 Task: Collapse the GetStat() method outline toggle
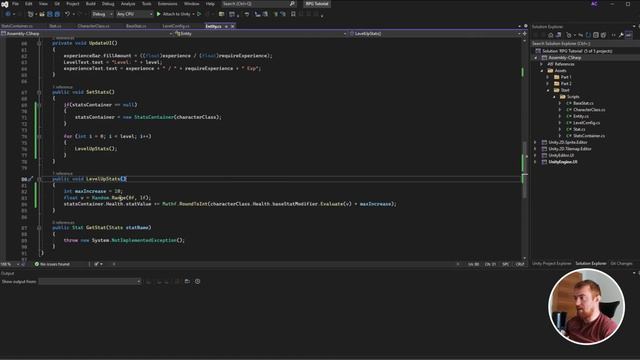(x=39, y=228)
